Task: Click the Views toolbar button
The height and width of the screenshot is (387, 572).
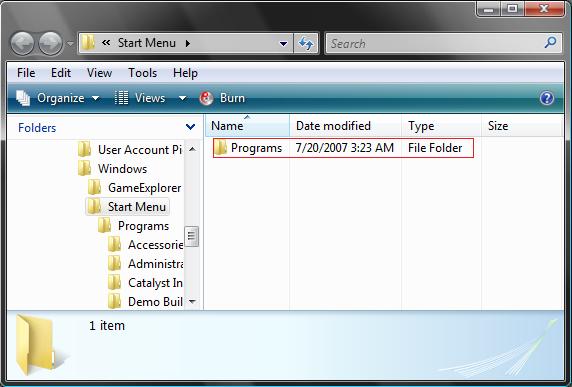Action: (140, 98)
